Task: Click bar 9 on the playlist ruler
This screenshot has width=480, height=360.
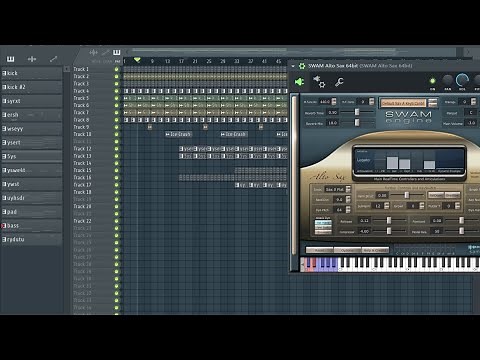Action: (152, 61)
